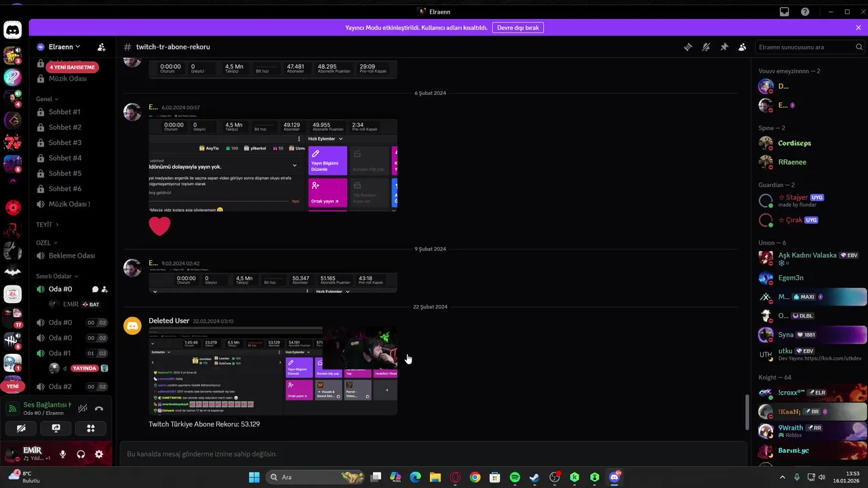Open the Threads icon in channel header

[688, 47]
